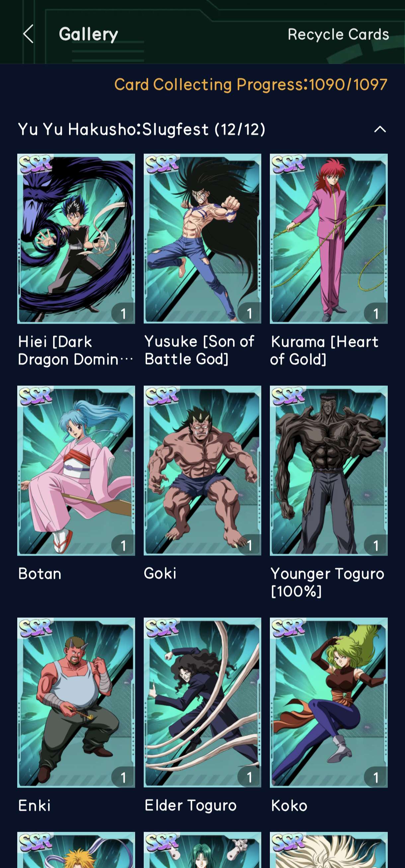Select the Goki card image

tap(202, 471)
